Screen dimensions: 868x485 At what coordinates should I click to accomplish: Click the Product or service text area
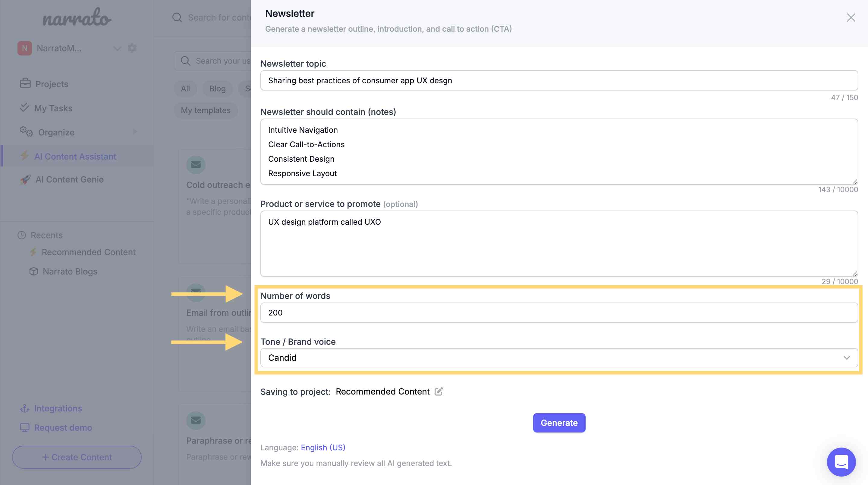click(559, 243)
